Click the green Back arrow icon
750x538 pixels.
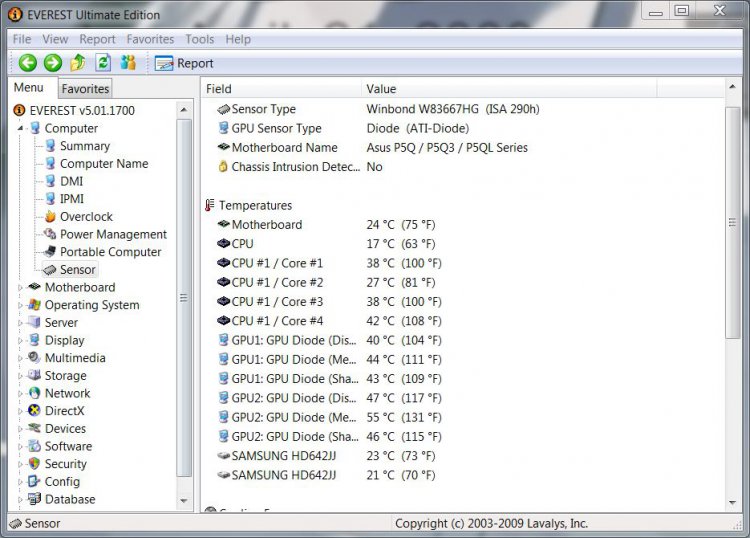click(x=28, y=63)
